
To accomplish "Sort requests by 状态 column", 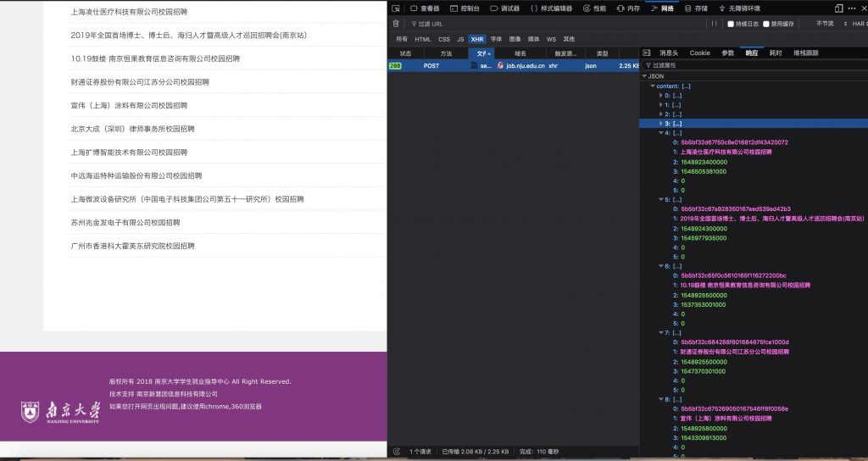I will coord(406,53).
